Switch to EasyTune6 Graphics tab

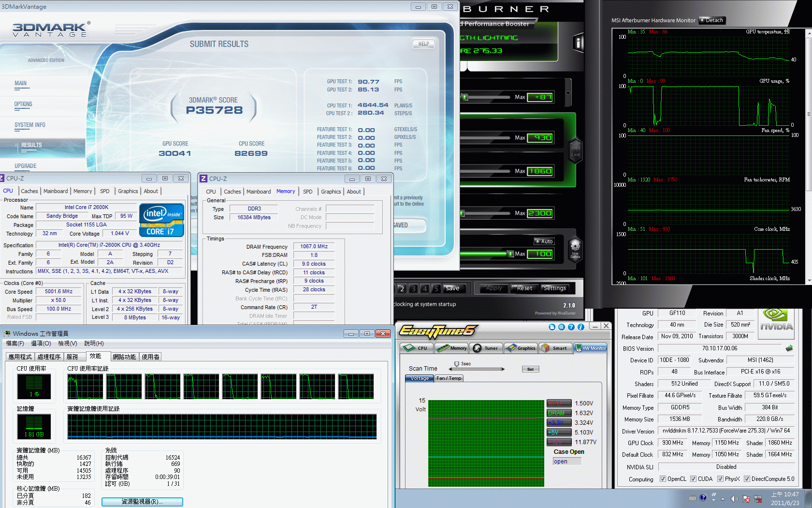(x=521, y=348)
